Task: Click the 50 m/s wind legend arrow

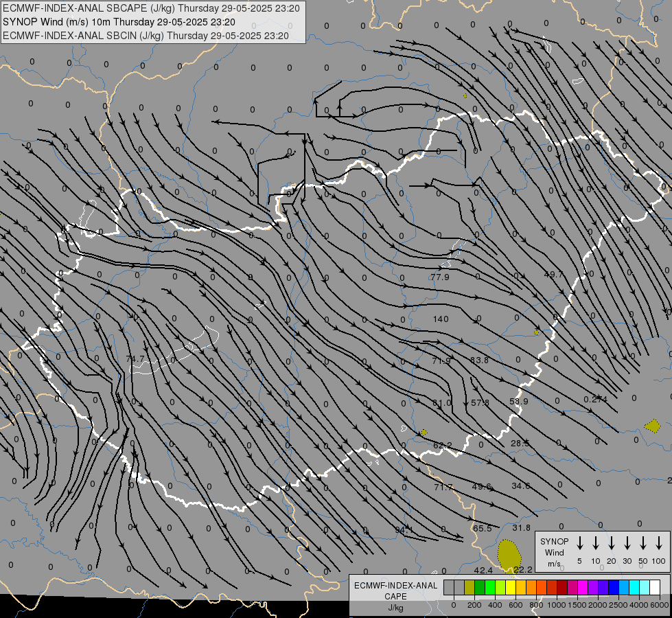Action: [643, 542]
